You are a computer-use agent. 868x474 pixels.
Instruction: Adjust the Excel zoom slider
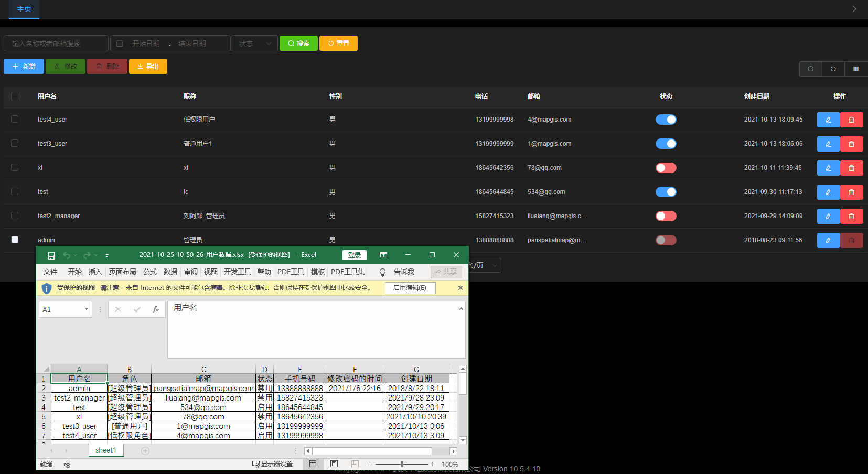coord(402,464)
